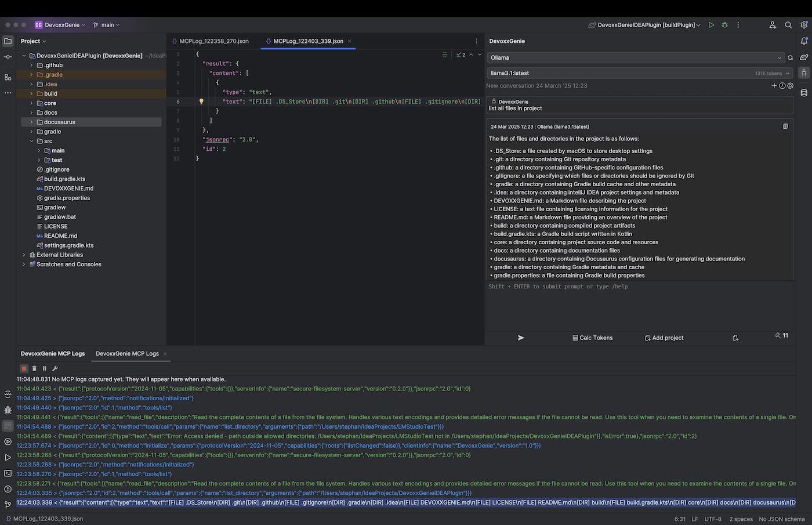Screen dimensions: 812x525
Task: Collapse the src folder
Action: [x=31, y=141]
